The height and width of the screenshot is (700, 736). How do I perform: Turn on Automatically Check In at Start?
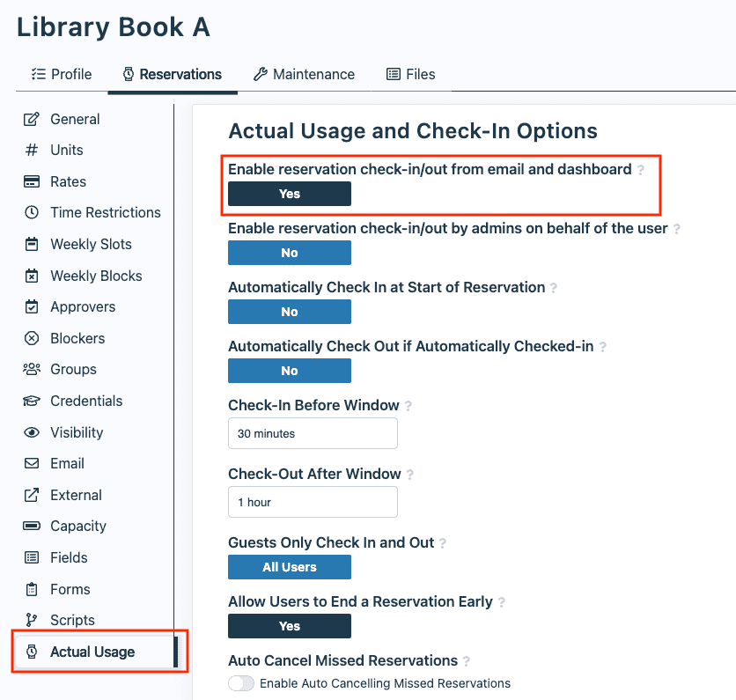(x=289, y=312)
